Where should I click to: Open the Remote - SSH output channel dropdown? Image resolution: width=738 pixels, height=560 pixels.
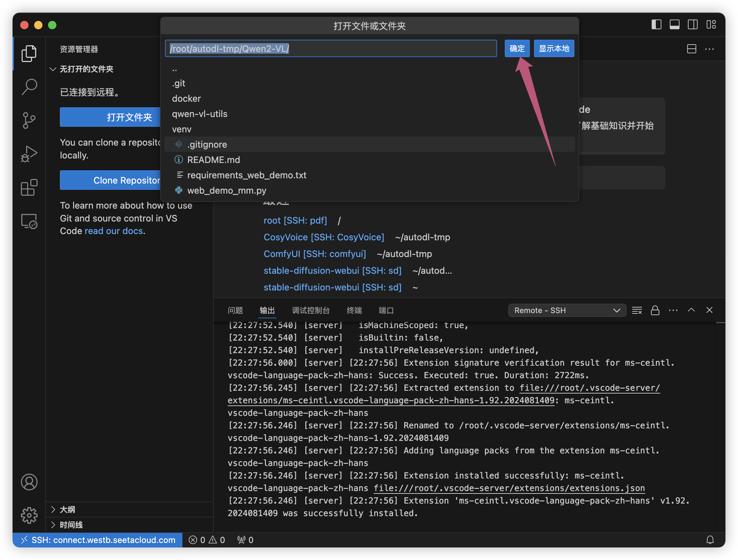pos(567,310)
